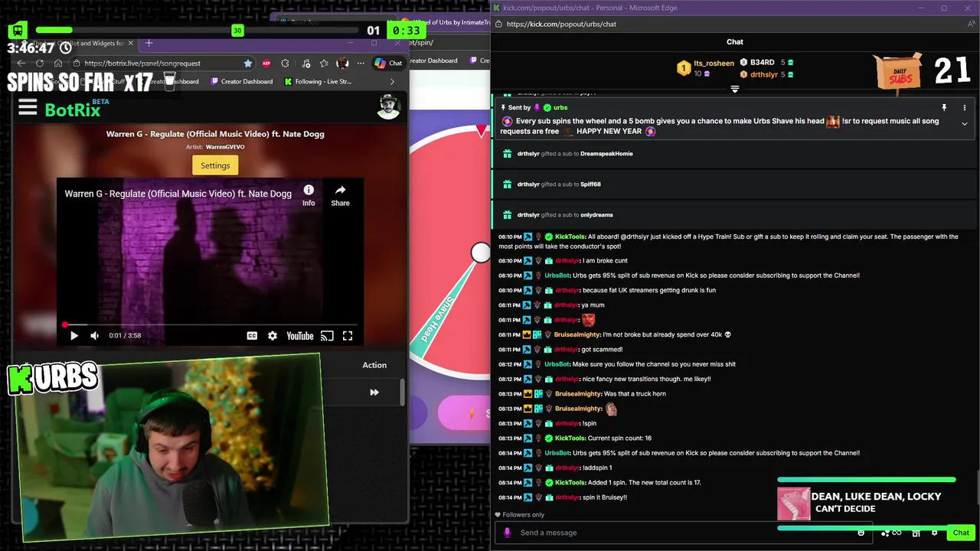Share the YouTube video
This screenshot has width=980, height=551.
point(340,195)
